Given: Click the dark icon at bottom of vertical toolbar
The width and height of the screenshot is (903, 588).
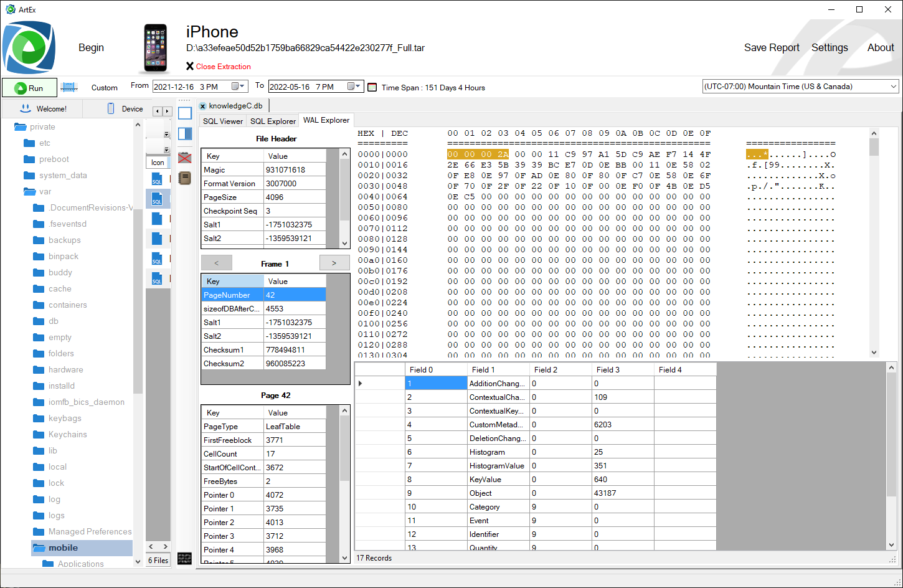Looking at the screenshot, I should (184, 558).
